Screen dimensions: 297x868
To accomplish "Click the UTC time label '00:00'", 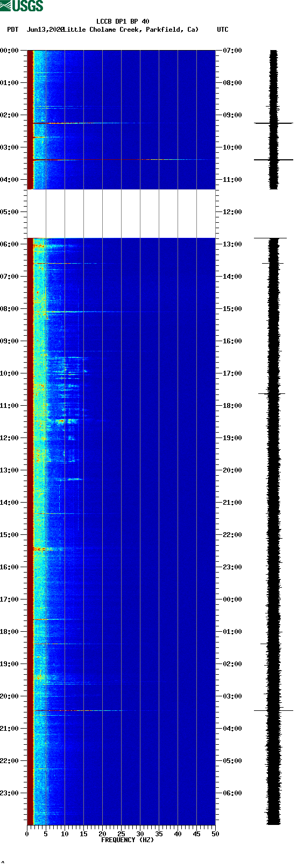I will [x=232, y=599].
